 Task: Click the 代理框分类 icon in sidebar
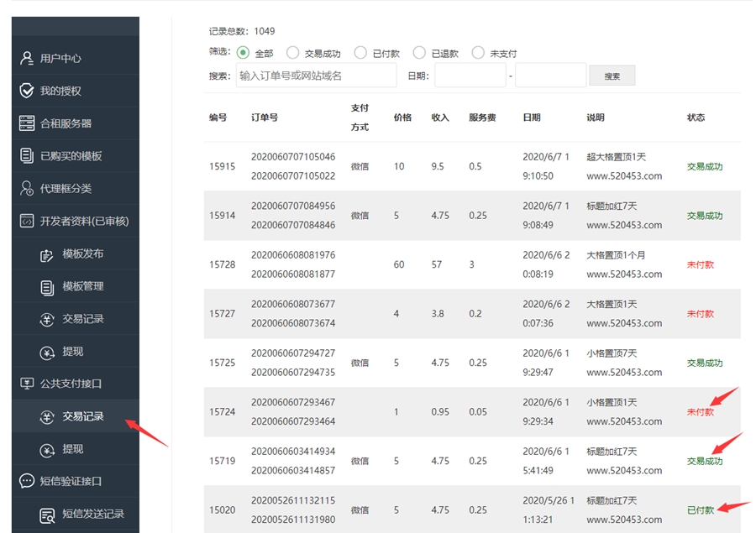point(27,189)
